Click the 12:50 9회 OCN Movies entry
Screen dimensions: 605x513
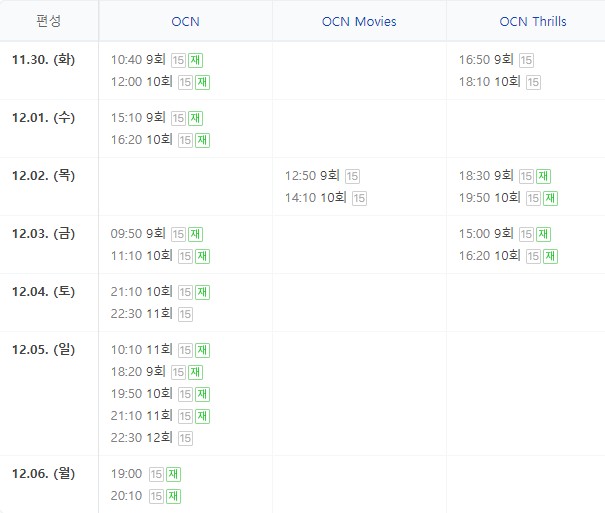[x=312, y=176]
